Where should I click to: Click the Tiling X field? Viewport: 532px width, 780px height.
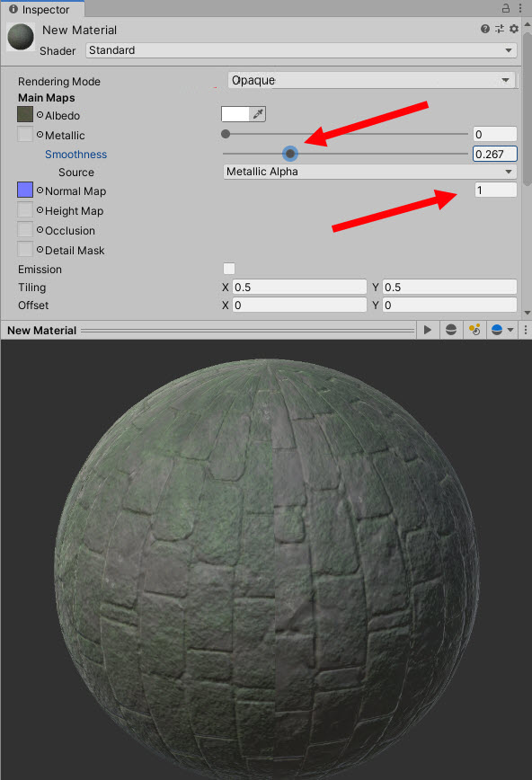(299, 287)
